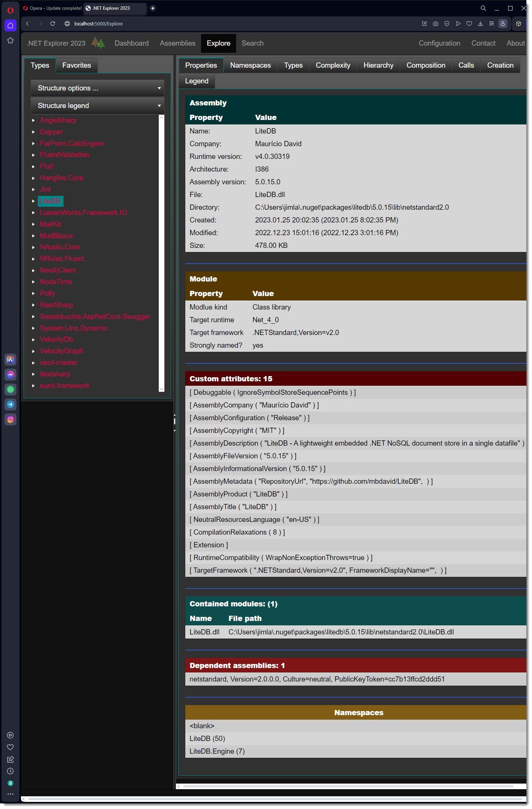Viewport: 532px width, 809px height.
Task: Expand the NodaTime tree node
Action: coord(33,282)
